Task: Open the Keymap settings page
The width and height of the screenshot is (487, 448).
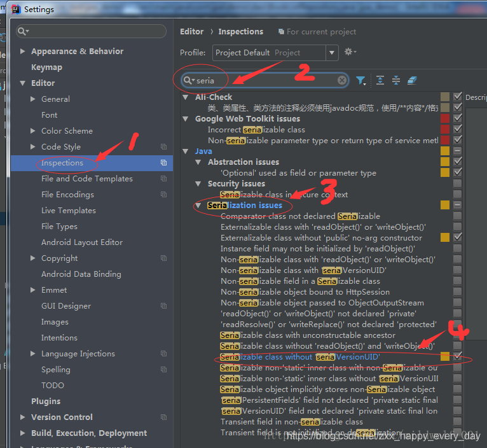Action: tap(46, 67)
